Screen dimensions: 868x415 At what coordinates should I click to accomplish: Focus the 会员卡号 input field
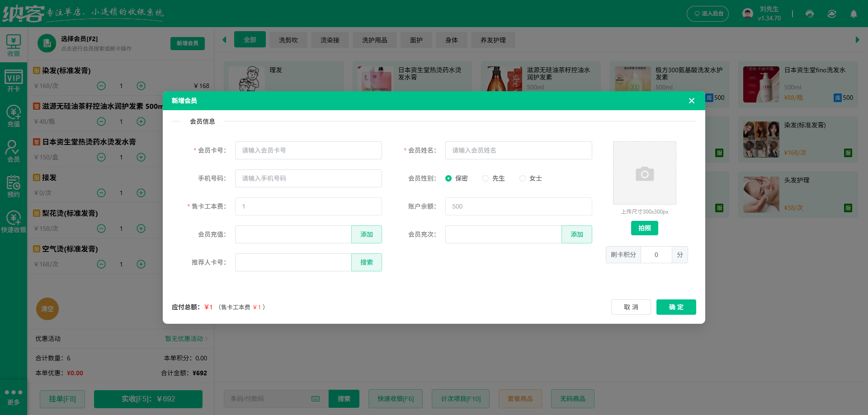[308, 150]
